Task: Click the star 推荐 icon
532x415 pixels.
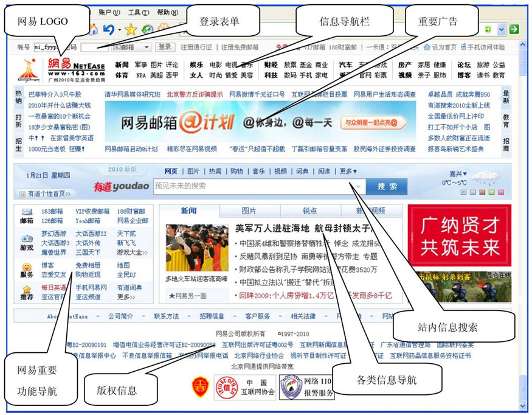Action: click(x=27, y=289)
